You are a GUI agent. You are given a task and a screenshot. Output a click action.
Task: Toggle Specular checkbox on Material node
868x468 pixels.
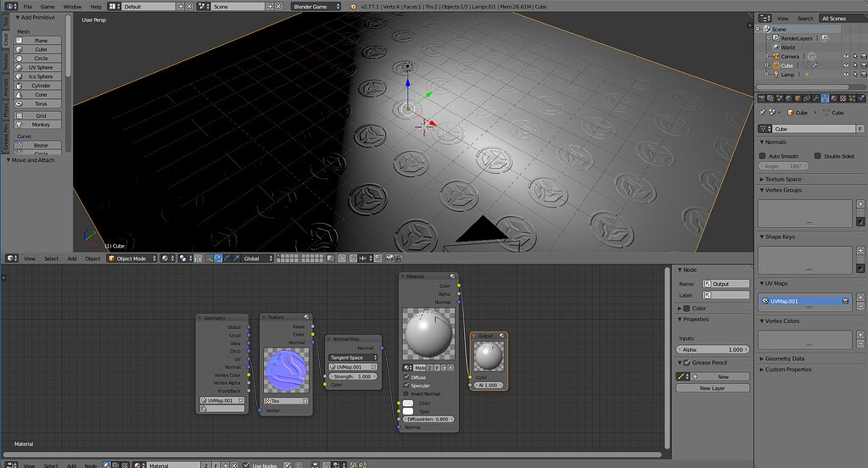pos(406,385)
